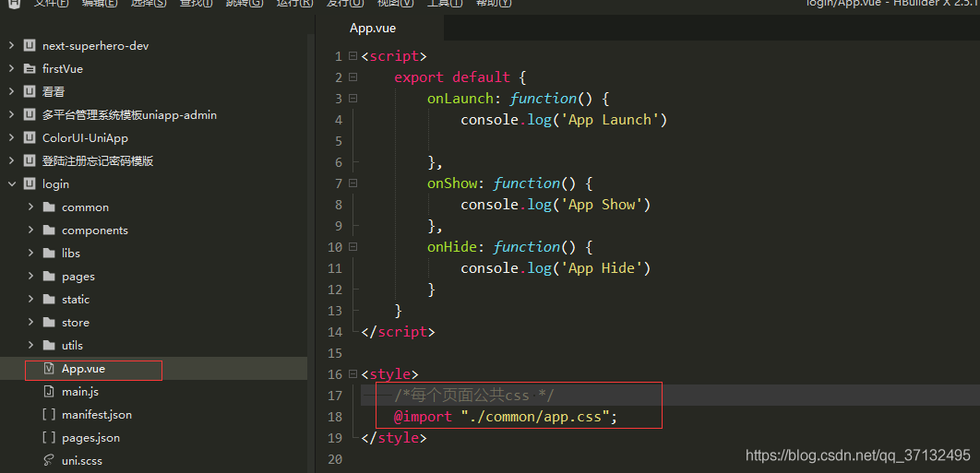Click the next-superhero-dev project icon

pyautogui.click(x=30, y=45)
